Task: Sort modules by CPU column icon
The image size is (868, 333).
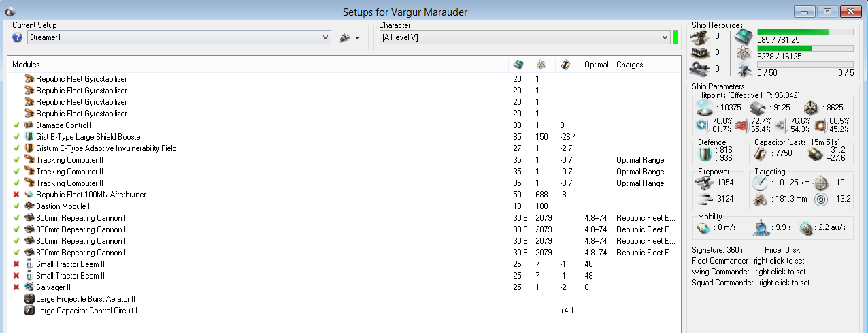Action: tap(518, 65)
